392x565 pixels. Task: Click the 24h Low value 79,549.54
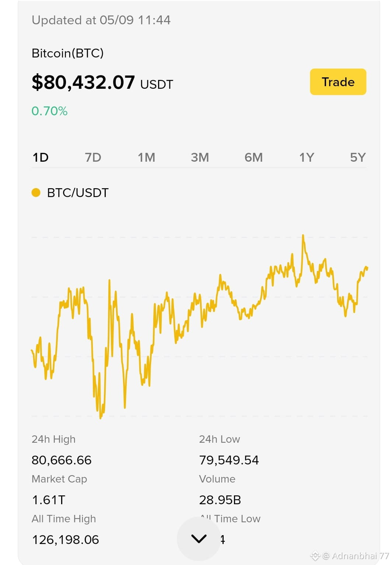click(x=229, y=460)
